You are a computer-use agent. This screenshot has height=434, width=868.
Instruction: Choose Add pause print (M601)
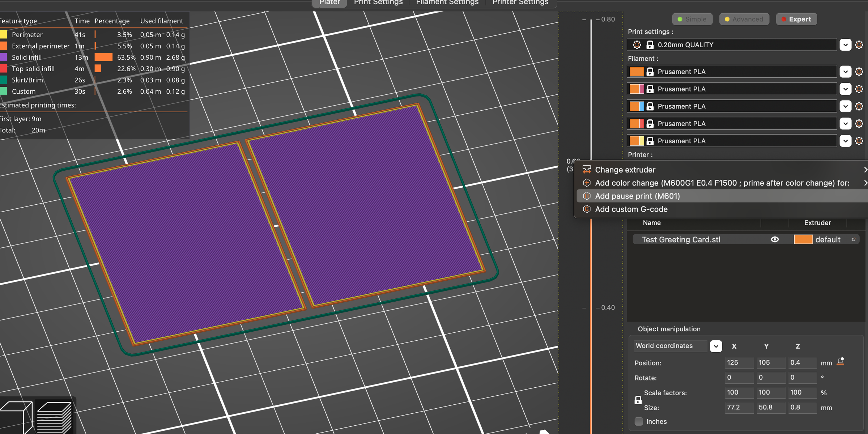[x=637, y=196]
